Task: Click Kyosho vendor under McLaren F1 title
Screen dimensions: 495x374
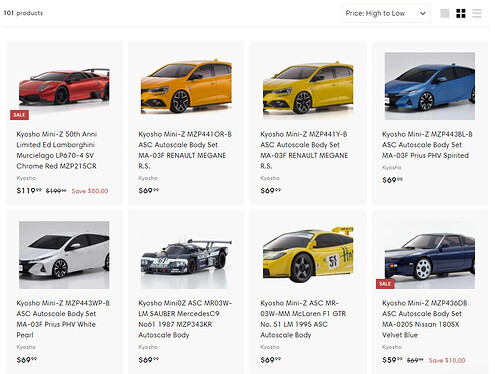Action: (270, 347)
